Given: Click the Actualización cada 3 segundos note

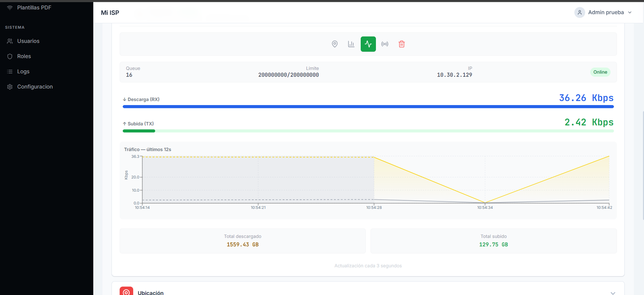Looking at the screenshot, I should [x=368, y=266].
